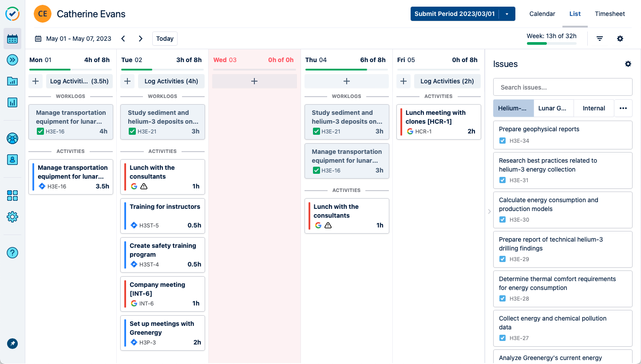Select the Teams icon in the left sidebar
The height and width of the screenshot is (364, 641).
coord(12,138)
